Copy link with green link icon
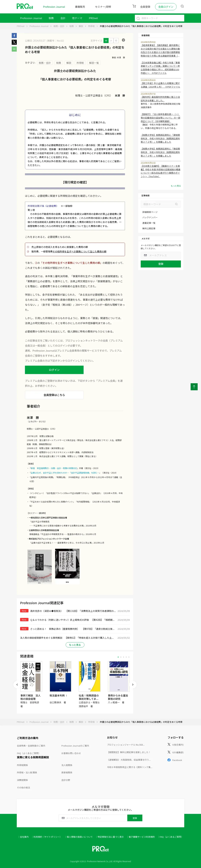 pyautogui.click(x=14, y=49)
